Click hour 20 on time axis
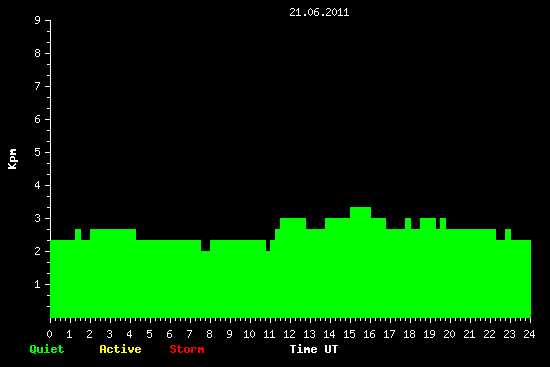 point(449,334)
